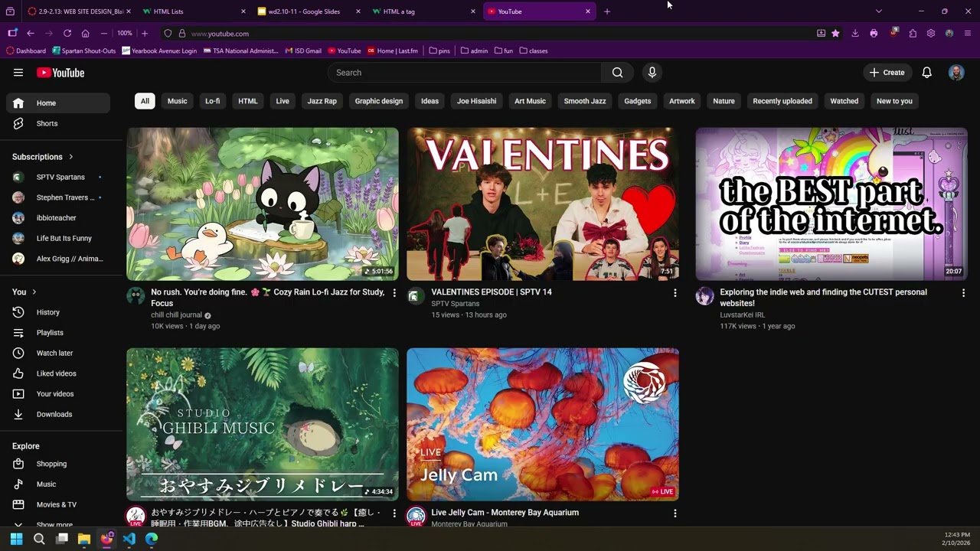980x551 pixels.
Task: Open the notifications bell
Action: (x=926, y=73)
